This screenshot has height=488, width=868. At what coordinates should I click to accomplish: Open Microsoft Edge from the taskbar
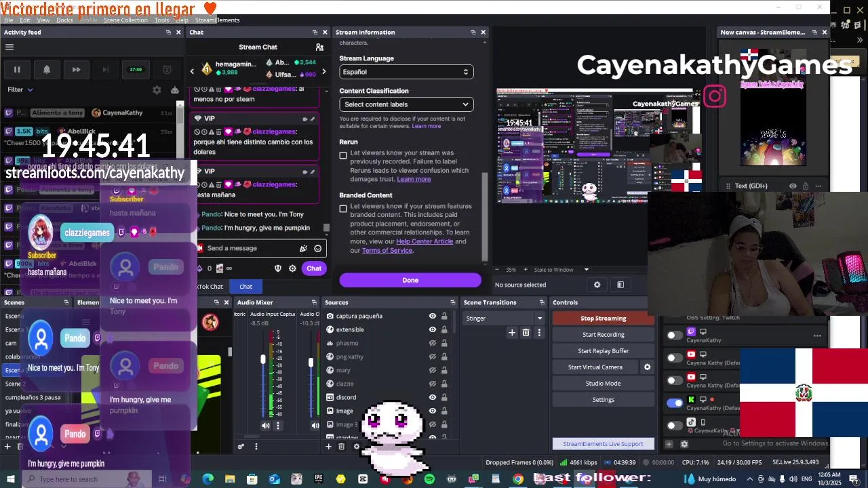[208, 479]
